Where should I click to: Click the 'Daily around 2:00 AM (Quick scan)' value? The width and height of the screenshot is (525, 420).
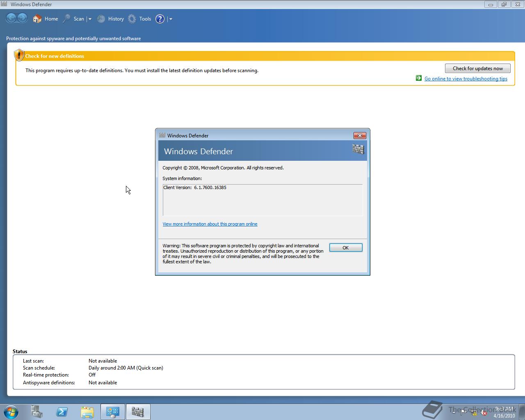coord(126,368)
